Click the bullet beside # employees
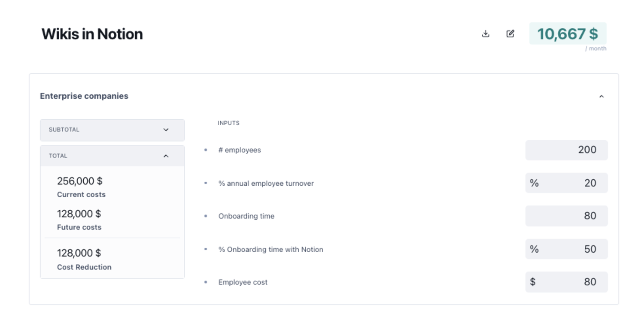Image resolution: width=644 pixels, height=320 pixels. (206, 150)
